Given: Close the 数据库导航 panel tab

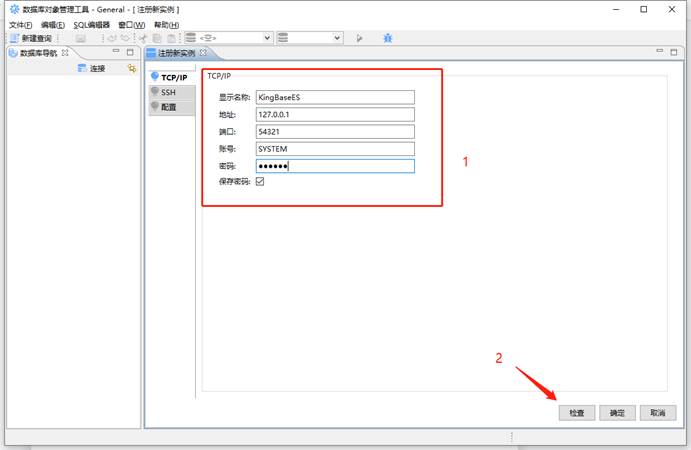Looking at the screenshot, I should (x=65, y=52).
